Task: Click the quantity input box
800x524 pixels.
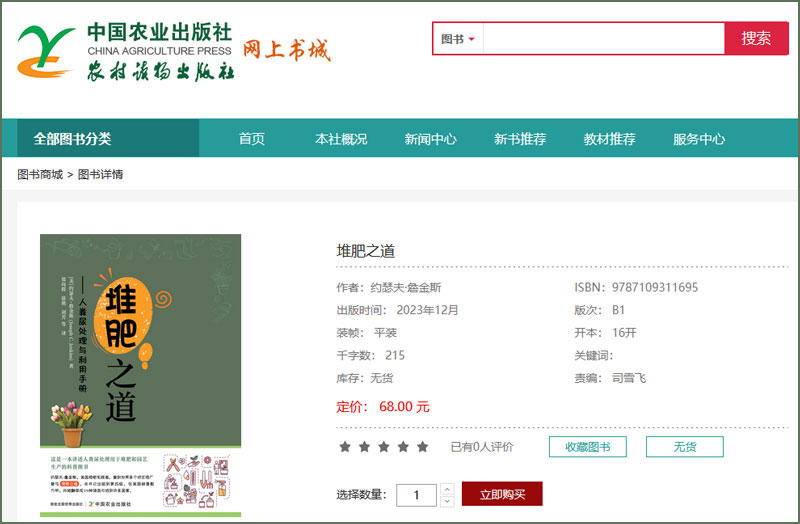Action: [416, 495]
